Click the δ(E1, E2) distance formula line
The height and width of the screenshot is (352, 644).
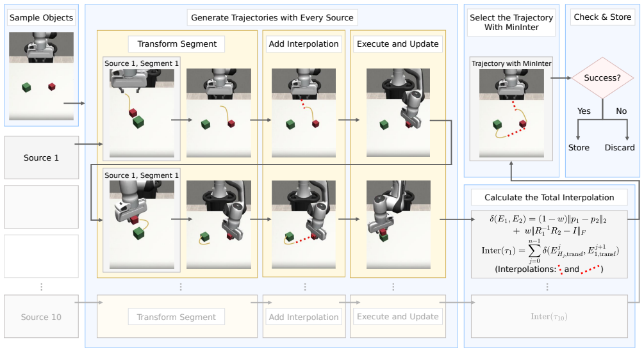coord(548,225)
